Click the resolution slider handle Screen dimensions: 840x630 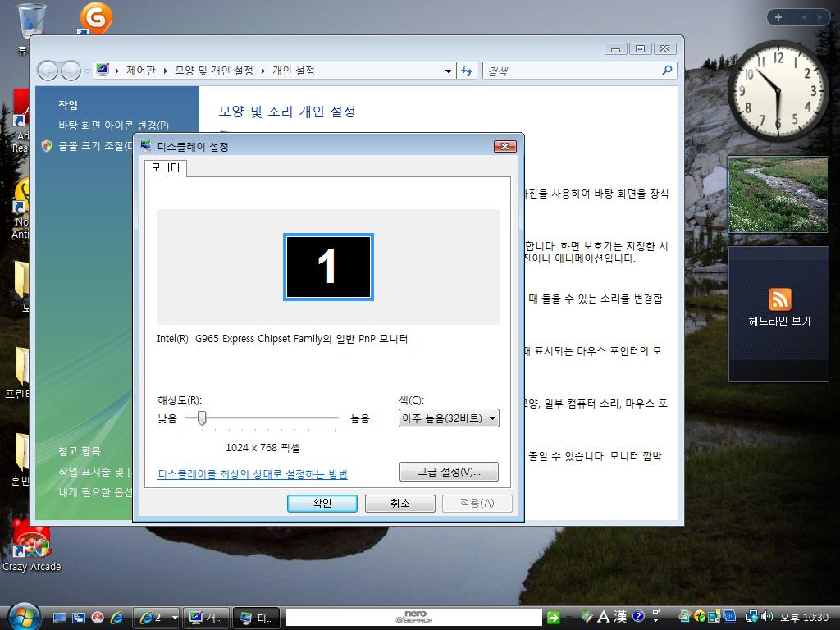[x=201, y=418]
